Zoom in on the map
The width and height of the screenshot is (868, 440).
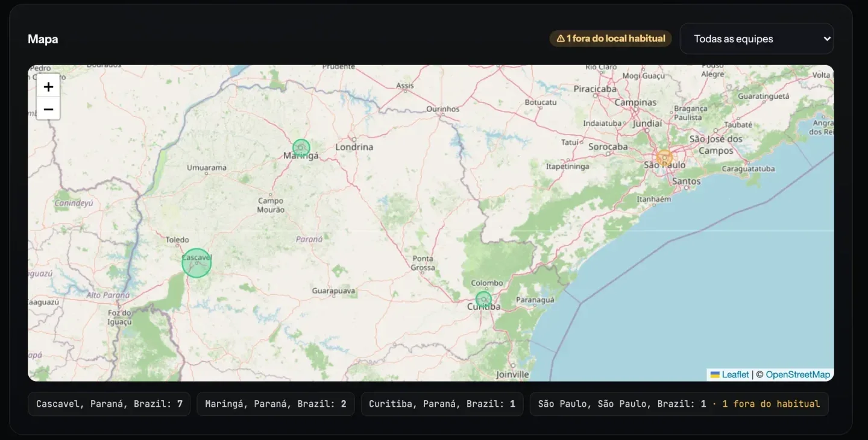click(48, 86)
